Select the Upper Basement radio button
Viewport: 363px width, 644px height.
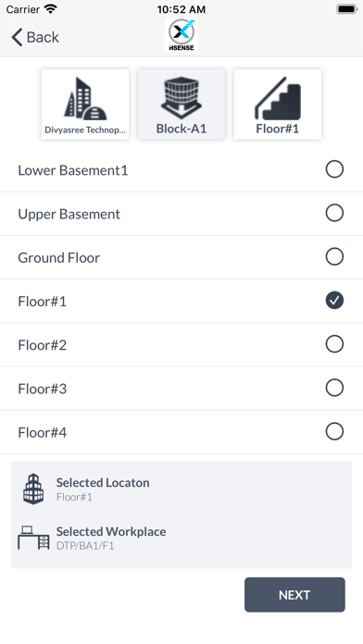point(334,213)
